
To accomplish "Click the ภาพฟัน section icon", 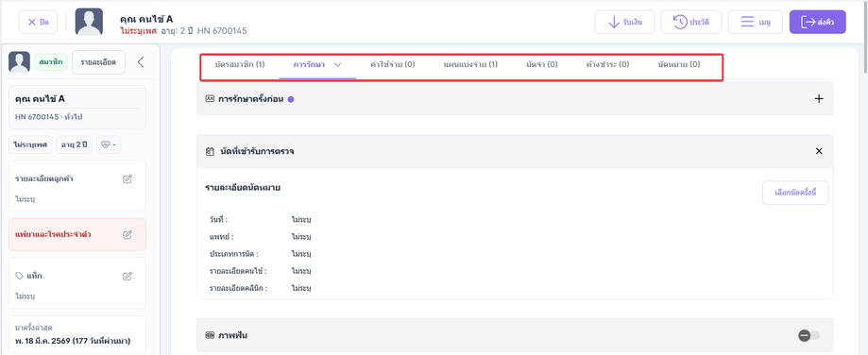I will 210,335.
